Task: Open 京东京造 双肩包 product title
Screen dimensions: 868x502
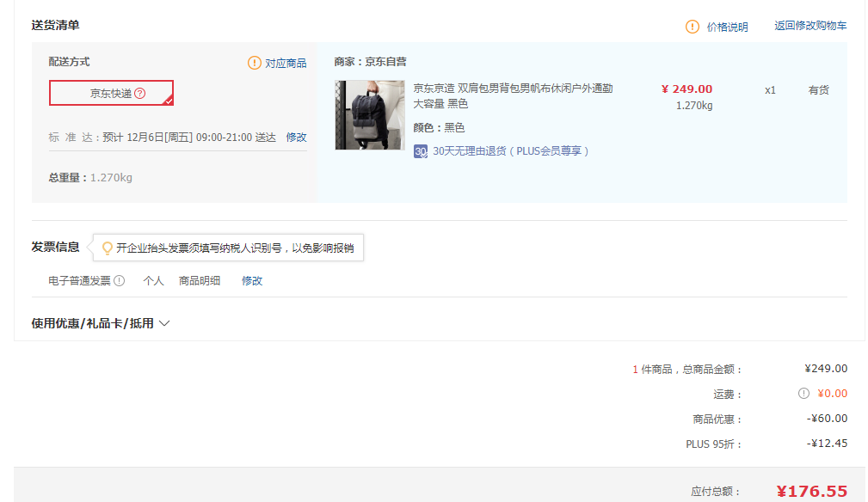Action: click(x=513, y=95)
